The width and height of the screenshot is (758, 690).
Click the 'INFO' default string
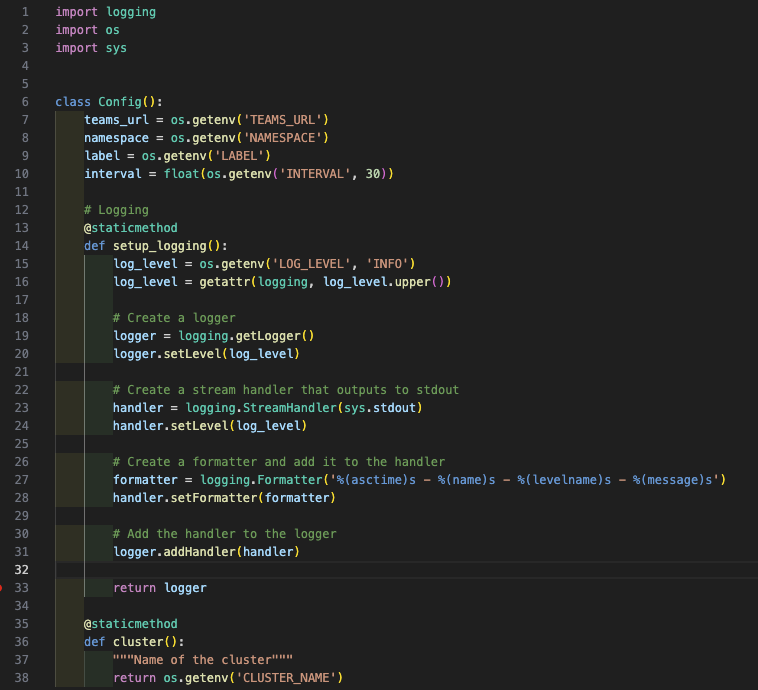click(x=388, y=264)
